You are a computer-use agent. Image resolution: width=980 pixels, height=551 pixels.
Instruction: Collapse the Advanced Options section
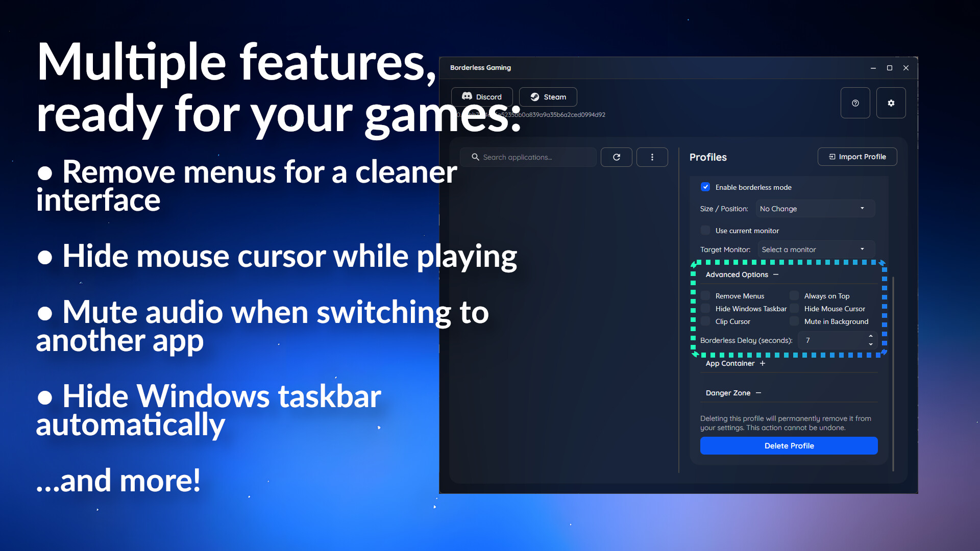(776, 274)
